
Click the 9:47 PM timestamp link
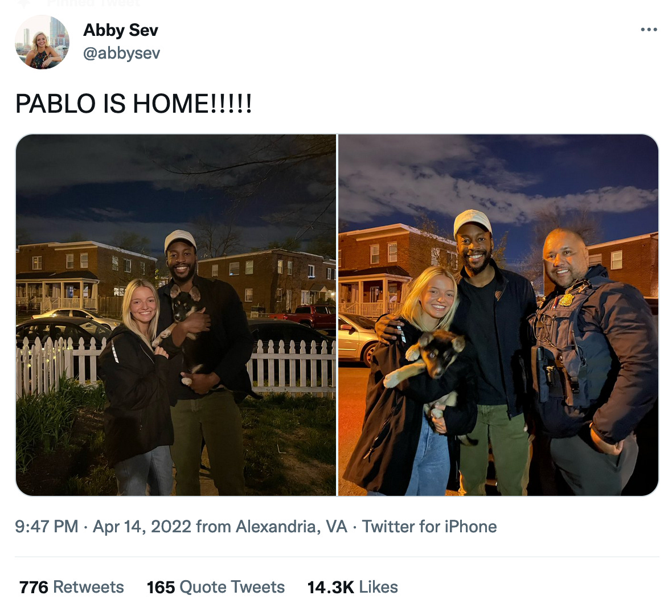click(47, 526)
